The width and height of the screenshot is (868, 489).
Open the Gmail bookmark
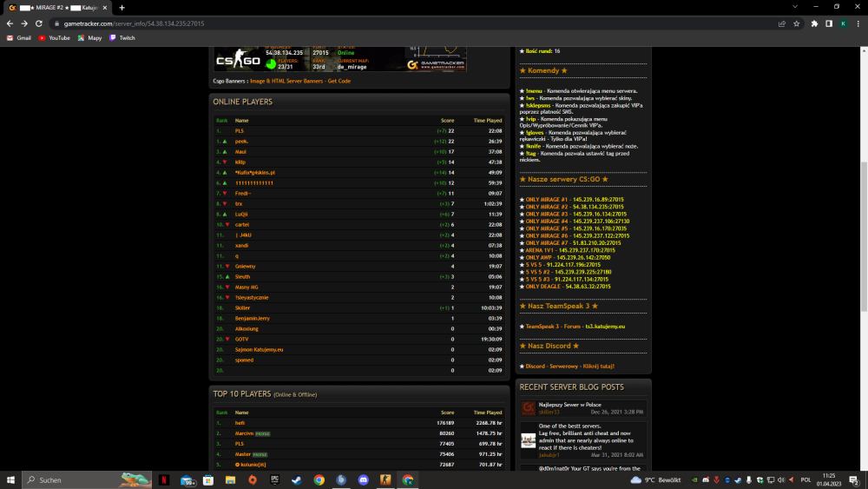click(x=19, y=38)
